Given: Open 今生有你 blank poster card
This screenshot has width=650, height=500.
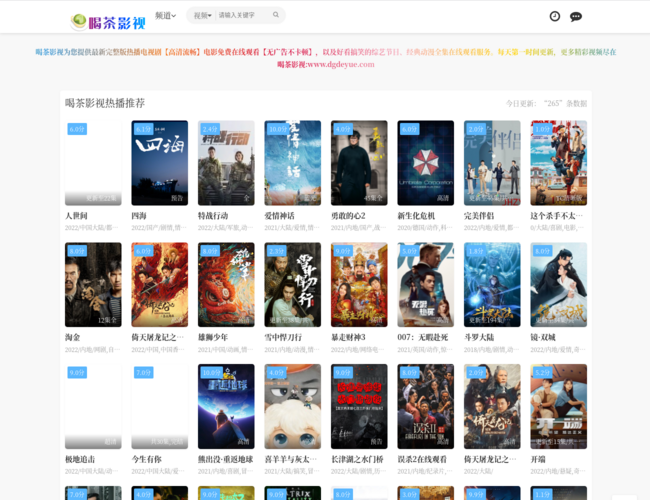Looking at the screenshot, I should 160,406.
